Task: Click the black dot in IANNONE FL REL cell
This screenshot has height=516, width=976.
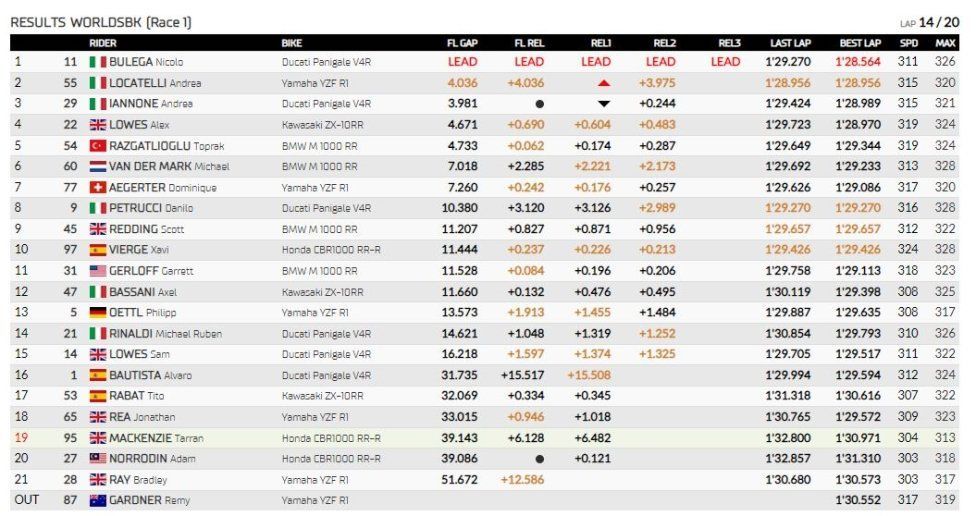Action: pyautogui.click(x=539, y=105)
